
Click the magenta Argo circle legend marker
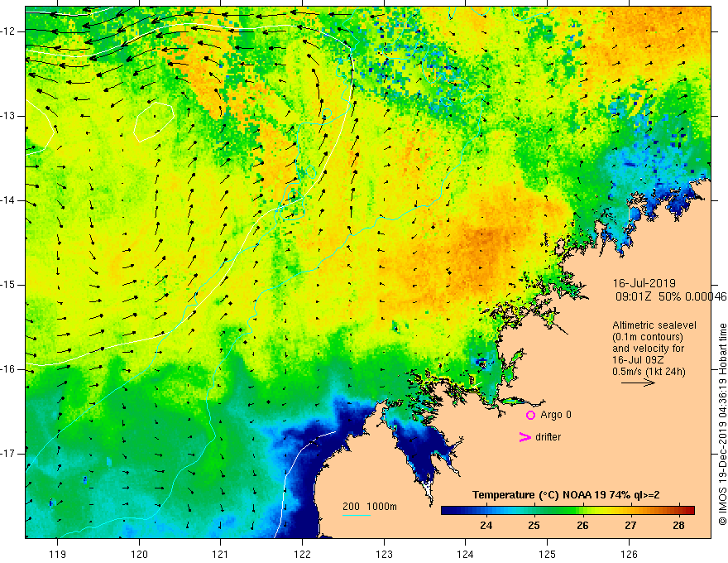(530, 415)
